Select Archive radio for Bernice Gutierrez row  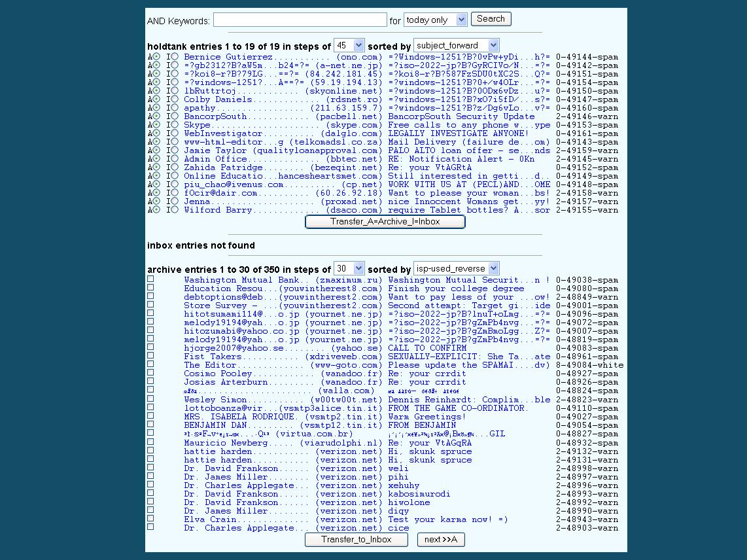click(x=156, y=56)
